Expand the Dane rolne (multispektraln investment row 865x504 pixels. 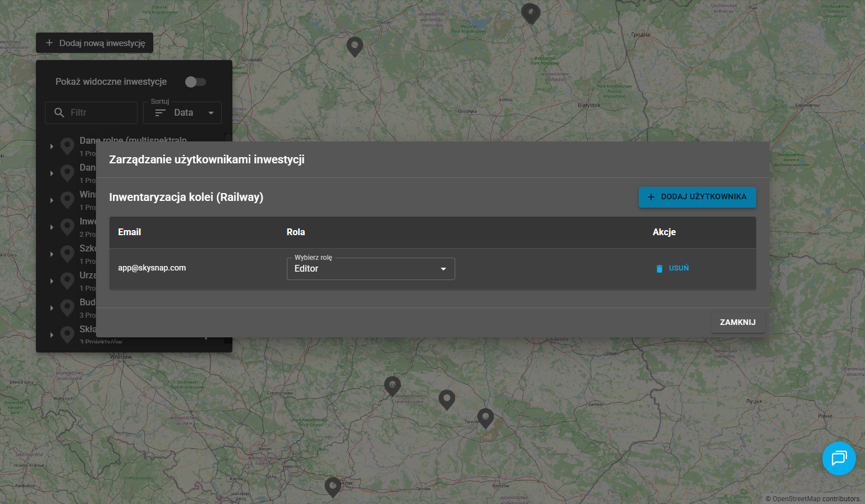pyautogui.click(x=52, y=146)
